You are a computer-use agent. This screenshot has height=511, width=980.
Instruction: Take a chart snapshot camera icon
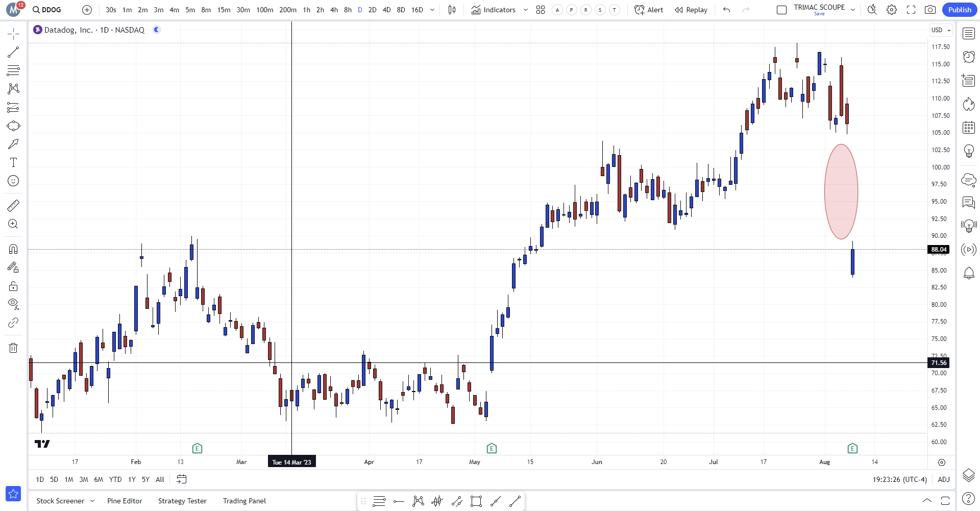point(930,10)
